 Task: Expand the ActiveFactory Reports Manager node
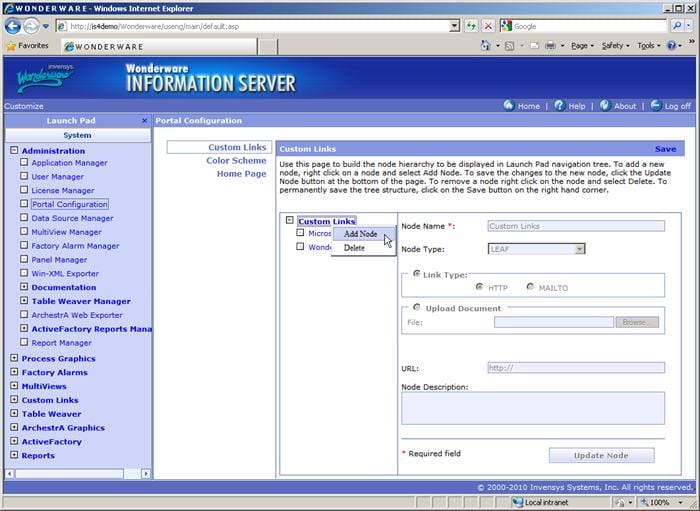24,328
